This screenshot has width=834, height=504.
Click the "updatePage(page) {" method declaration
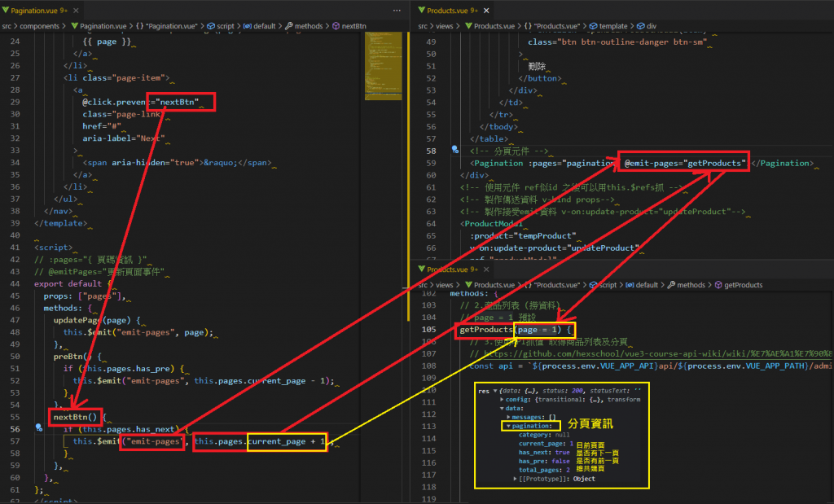[x=97, y=320]
